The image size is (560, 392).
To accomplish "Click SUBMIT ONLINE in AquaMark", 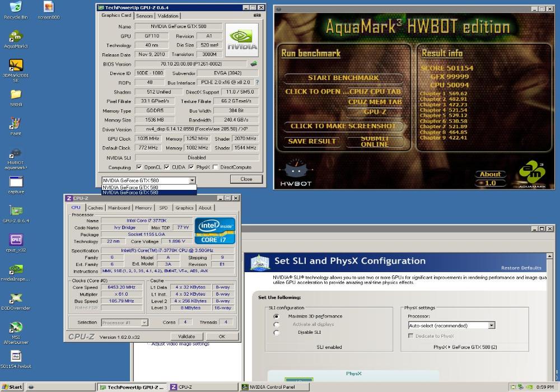I will (x=375, y=141).
